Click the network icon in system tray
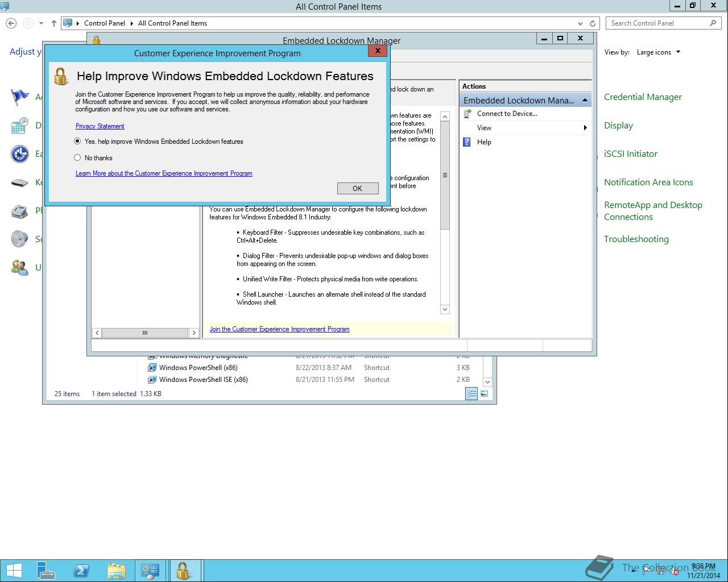 [x=661, y=571]
